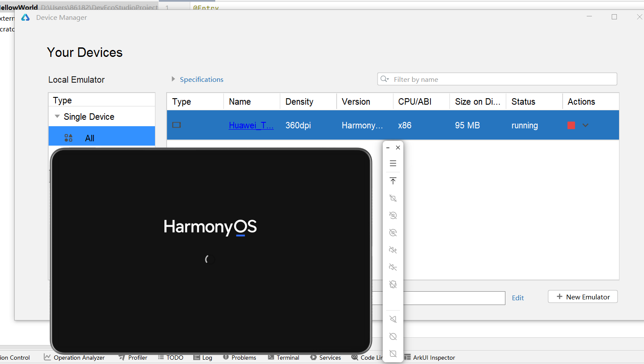Viewport: 644px width, 364px height.
Task: Collapse the Single Device tree node
Action: tap(57, 117)
